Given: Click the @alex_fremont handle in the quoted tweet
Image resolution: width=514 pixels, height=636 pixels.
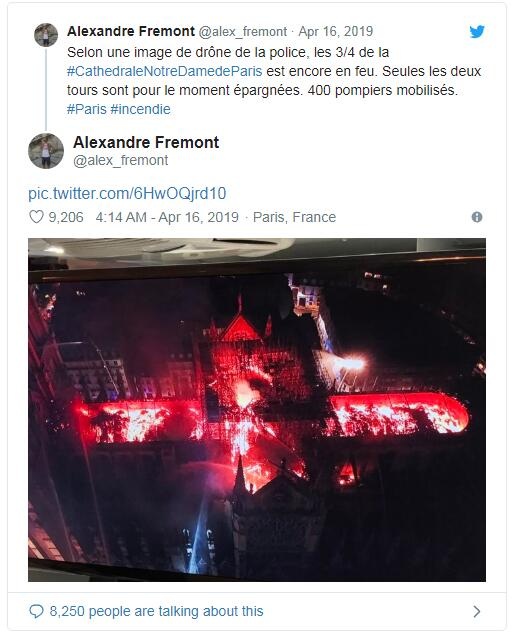Looking at the screenshot, I should pyautogui.click(x=243, y=31).
